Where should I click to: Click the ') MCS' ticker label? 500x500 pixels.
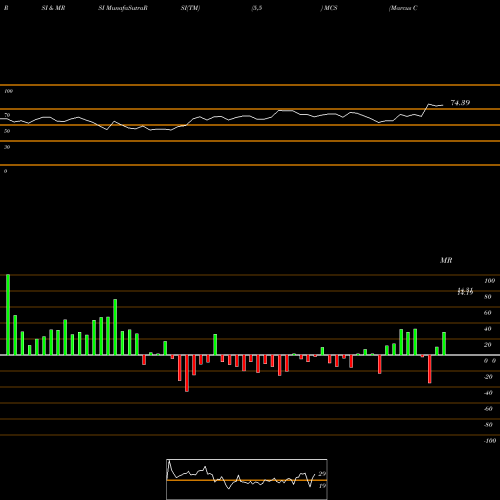329,8
